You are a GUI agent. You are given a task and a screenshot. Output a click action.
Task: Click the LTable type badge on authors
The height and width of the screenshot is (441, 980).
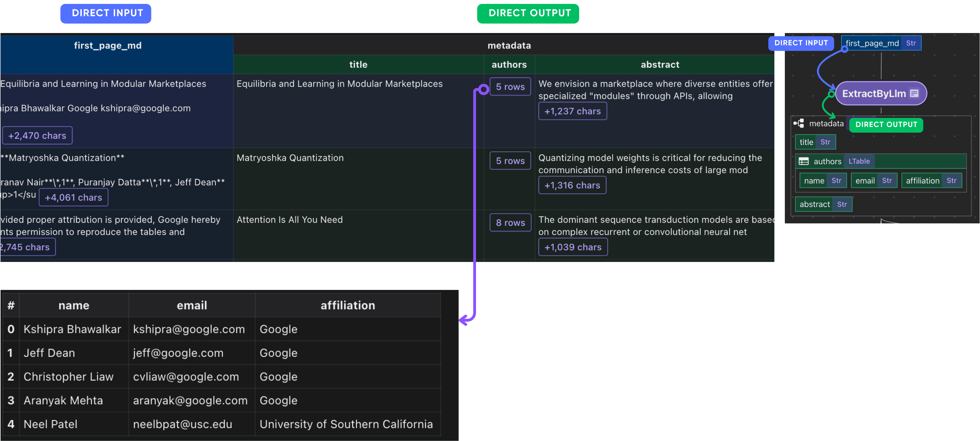point(859,161)
